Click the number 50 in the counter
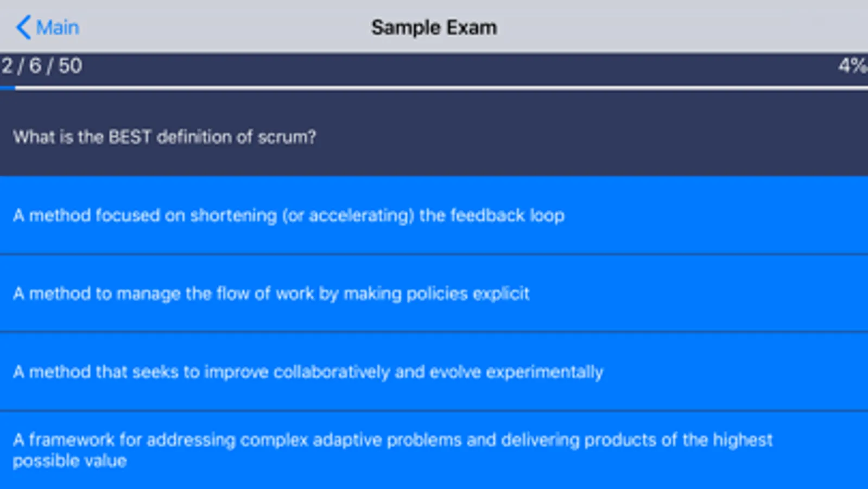This screenshot has width=868, height=489. click(x=70, y=66)
